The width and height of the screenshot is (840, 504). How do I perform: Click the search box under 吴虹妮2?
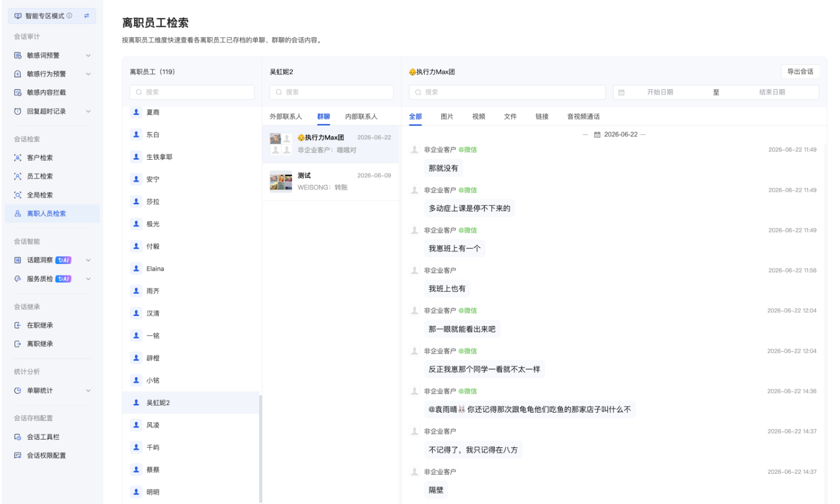pos(331,92)
